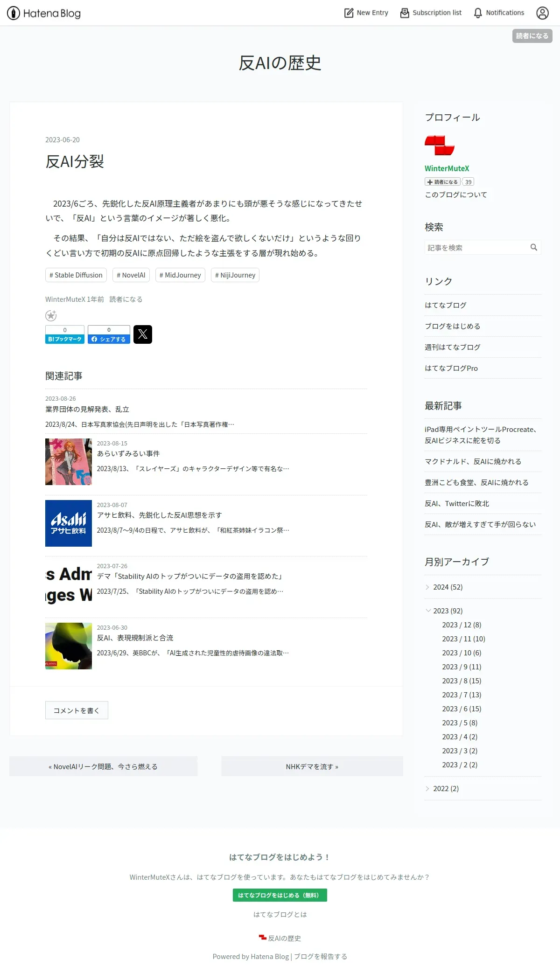
Task: Open archive 2023 / 12 (8)
Action: point(462,625)
